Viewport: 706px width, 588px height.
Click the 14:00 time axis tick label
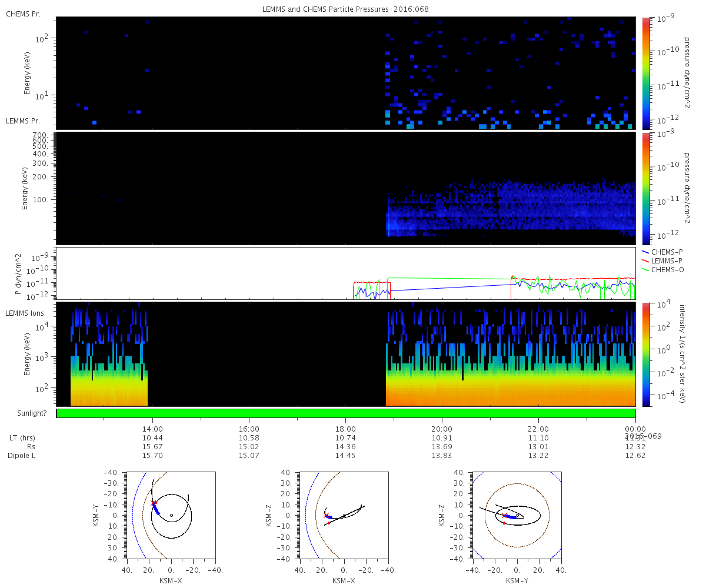pyautogui.click(x=152, y=429)
